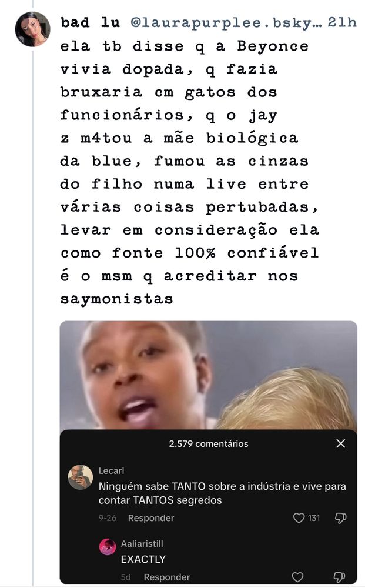Open the Lecarl username
The height and width of the screenshot is (588, 365).
point(111,470)
